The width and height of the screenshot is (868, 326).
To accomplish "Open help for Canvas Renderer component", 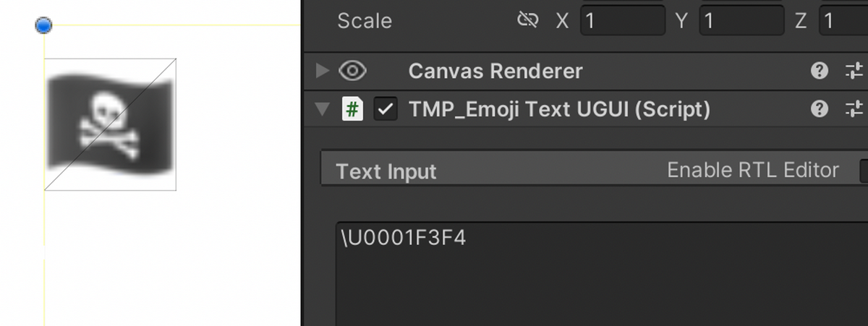I will click(x=820, y=71).
